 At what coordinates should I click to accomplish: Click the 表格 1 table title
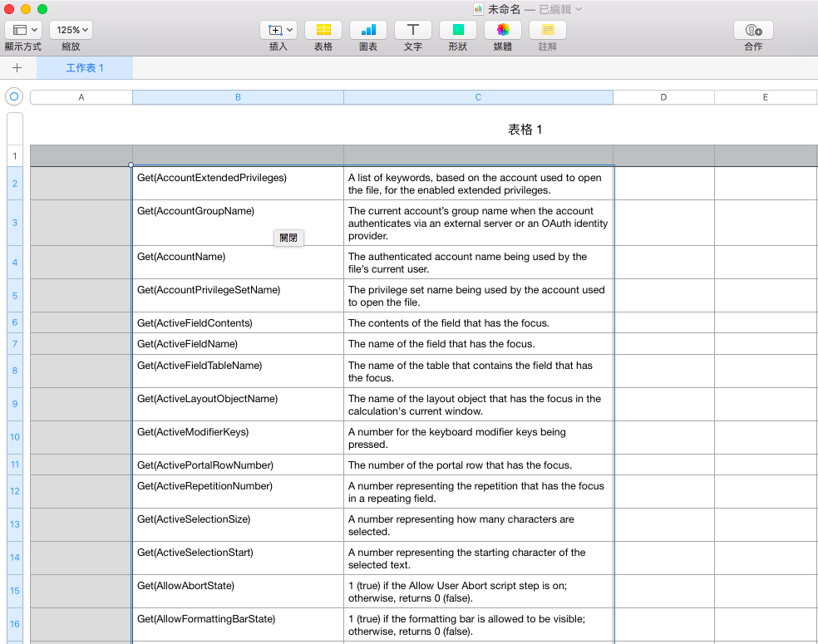pyautogui.click(x=525, y=130)
